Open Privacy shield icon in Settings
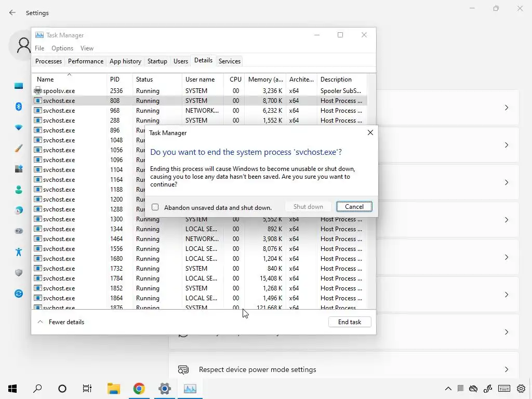 [x=19, y=272]
